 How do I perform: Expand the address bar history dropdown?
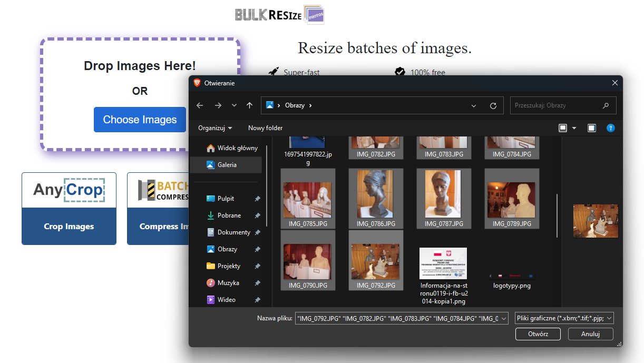click(x=474, y=105)
